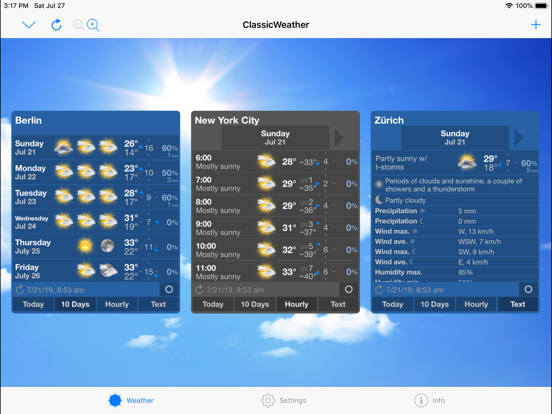
Task: Click the Wind ave. WSW, 7 km/h row
Action: pos(455,242)
